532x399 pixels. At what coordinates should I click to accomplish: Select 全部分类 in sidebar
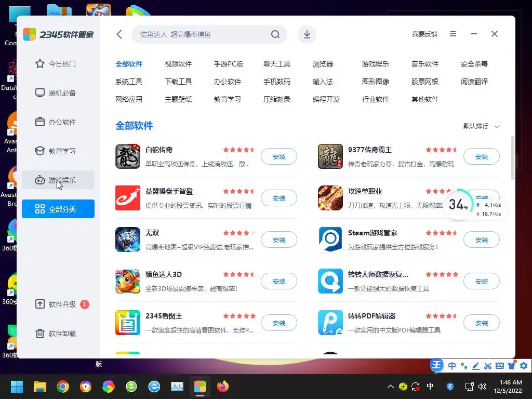[x=58, y=209]
